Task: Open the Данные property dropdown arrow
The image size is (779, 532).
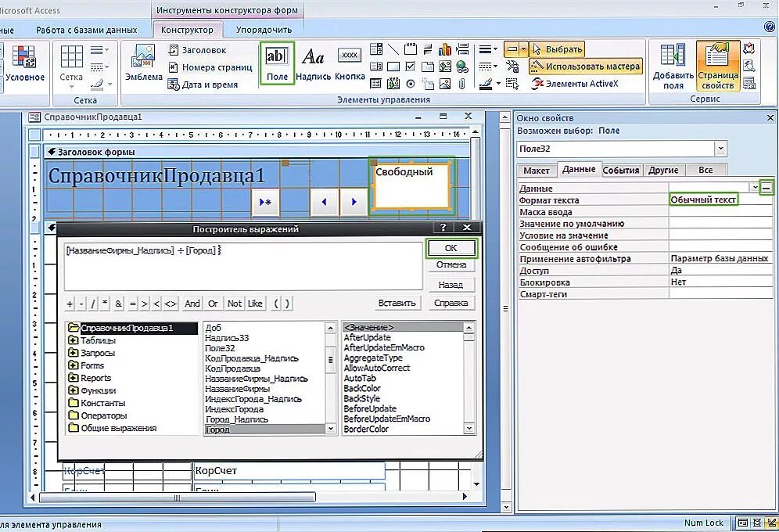Action: coord(755,188)
